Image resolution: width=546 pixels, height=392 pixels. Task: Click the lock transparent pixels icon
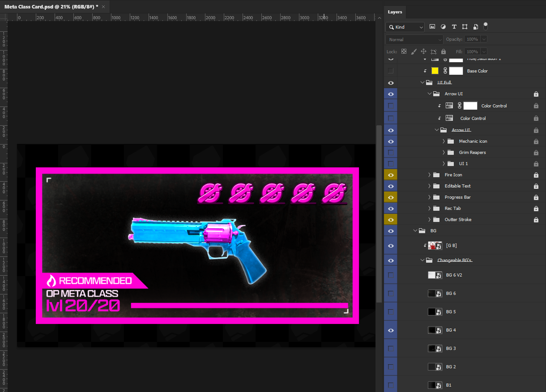click(404, 51)
